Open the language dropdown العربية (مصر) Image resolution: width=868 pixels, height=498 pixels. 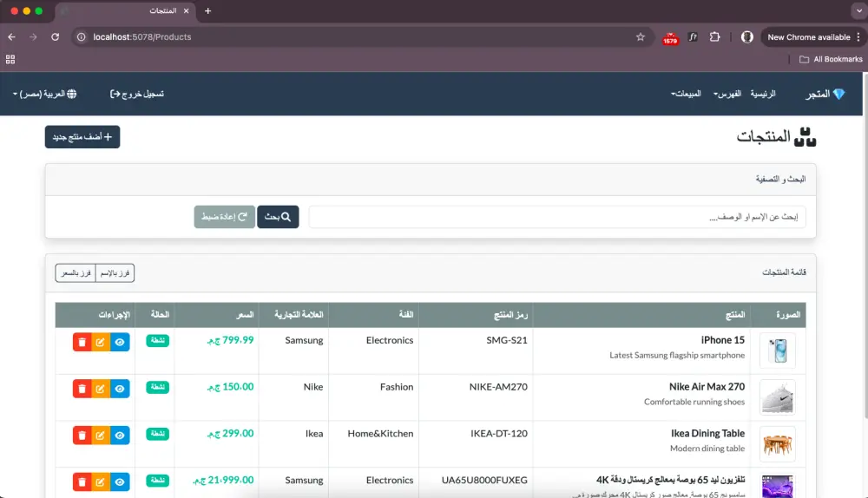click(x=45, y=94)
